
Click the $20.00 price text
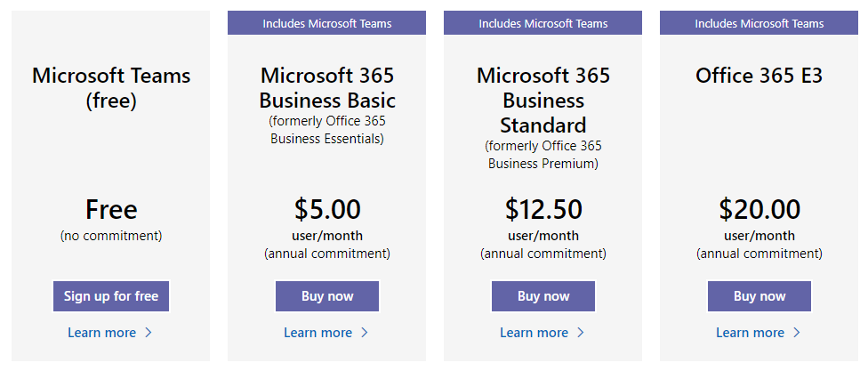(759, 209)
